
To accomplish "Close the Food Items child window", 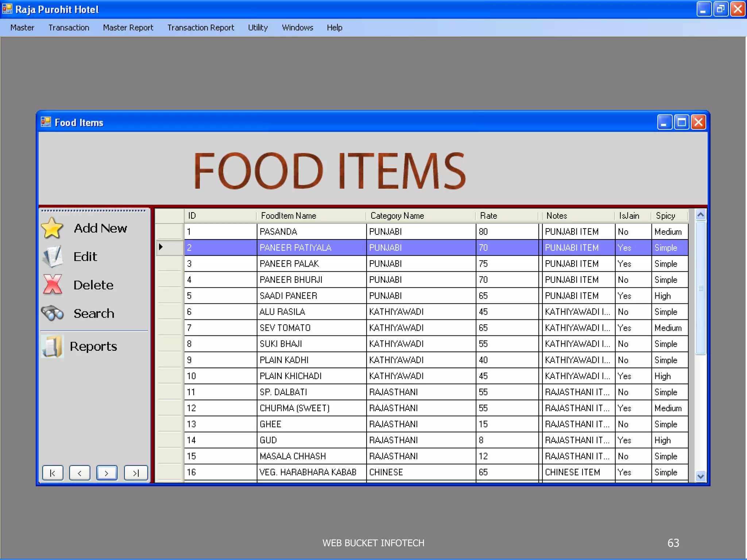I will tap(698, 122).
